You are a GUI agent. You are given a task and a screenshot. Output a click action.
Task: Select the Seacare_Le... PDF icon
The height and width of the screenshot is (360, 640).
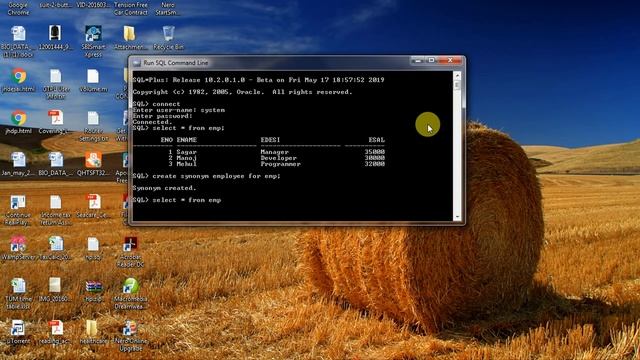click(93, 206)
